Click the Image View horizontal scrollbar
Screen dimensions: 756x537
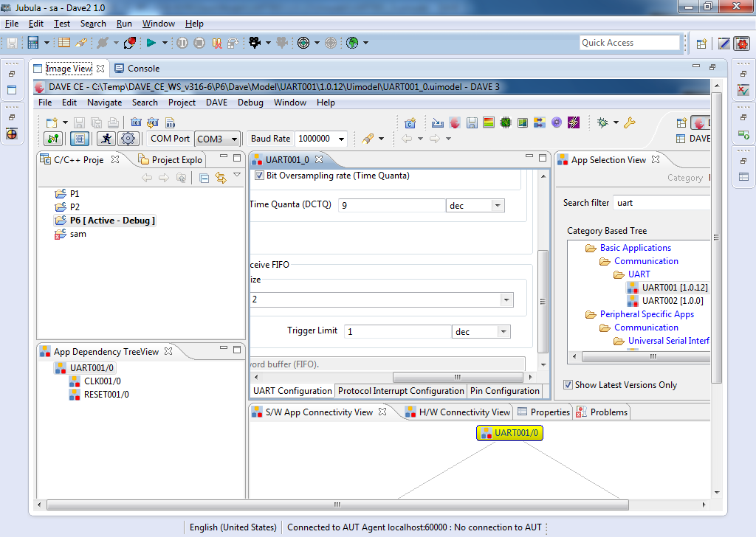tap(337, 505)
